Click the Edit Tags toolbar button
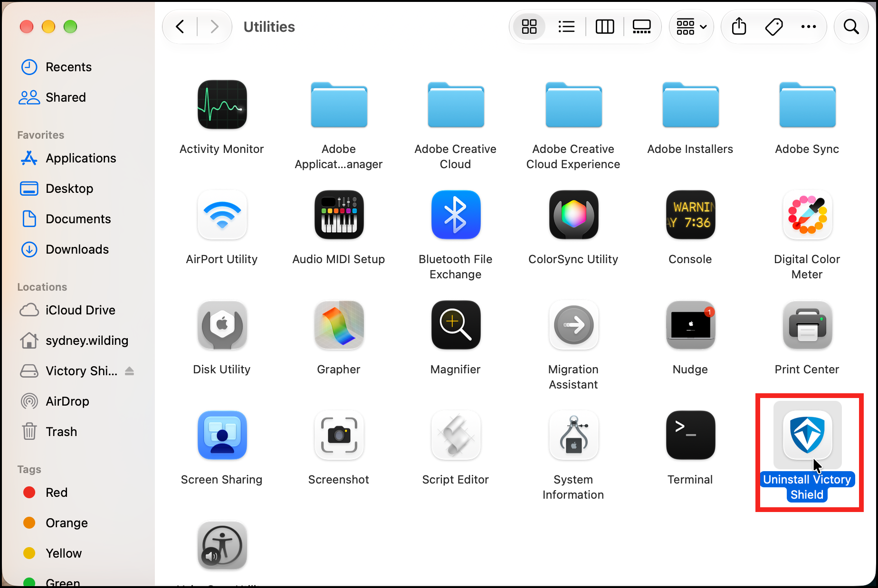The image size is (878, 588). [x=774, y=27]
